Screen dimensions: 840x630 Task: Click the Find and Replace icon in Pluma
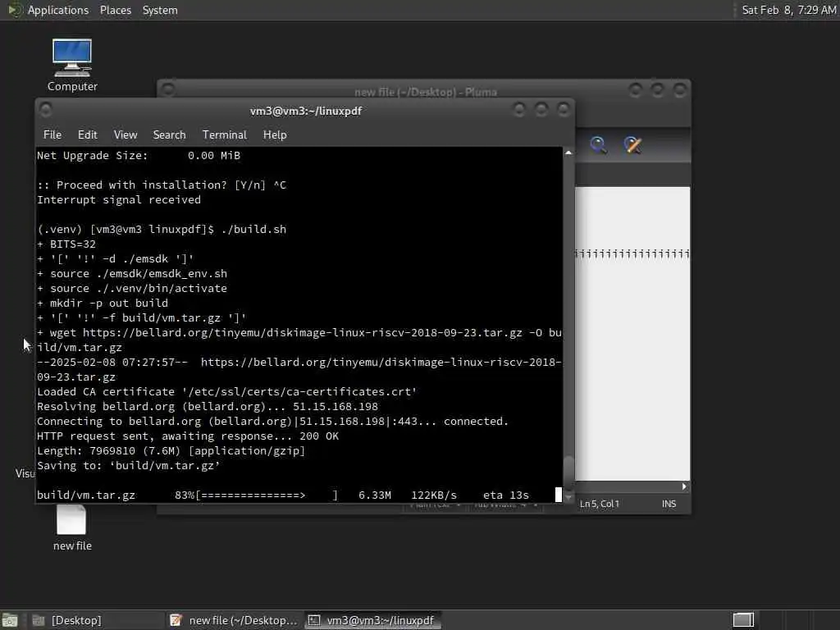[x=632, y=145]
